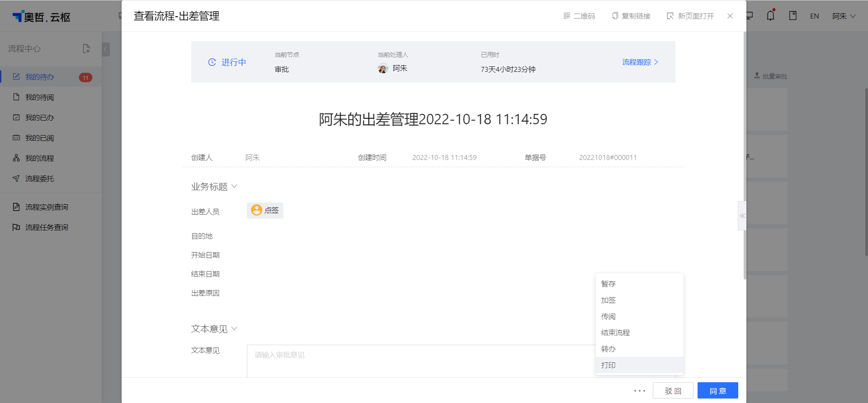Open 流程任务查询 in the sidebar

[x=51, y=227]
